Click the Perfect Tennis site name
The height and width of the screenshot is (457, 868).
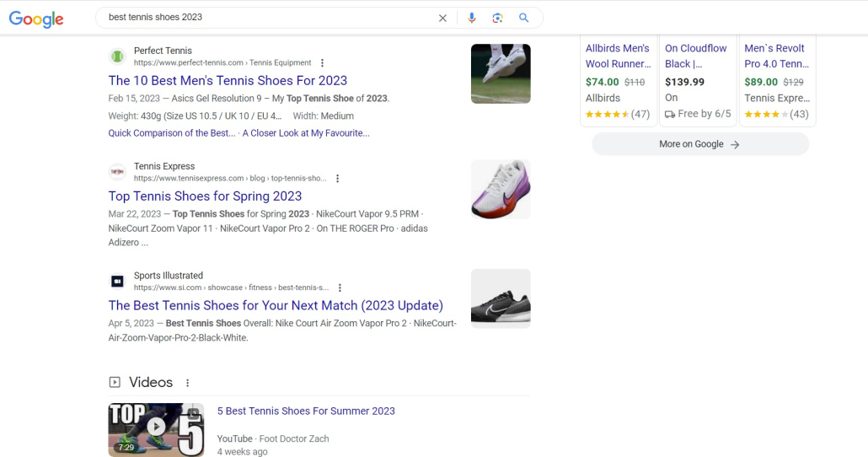point(163,51)
